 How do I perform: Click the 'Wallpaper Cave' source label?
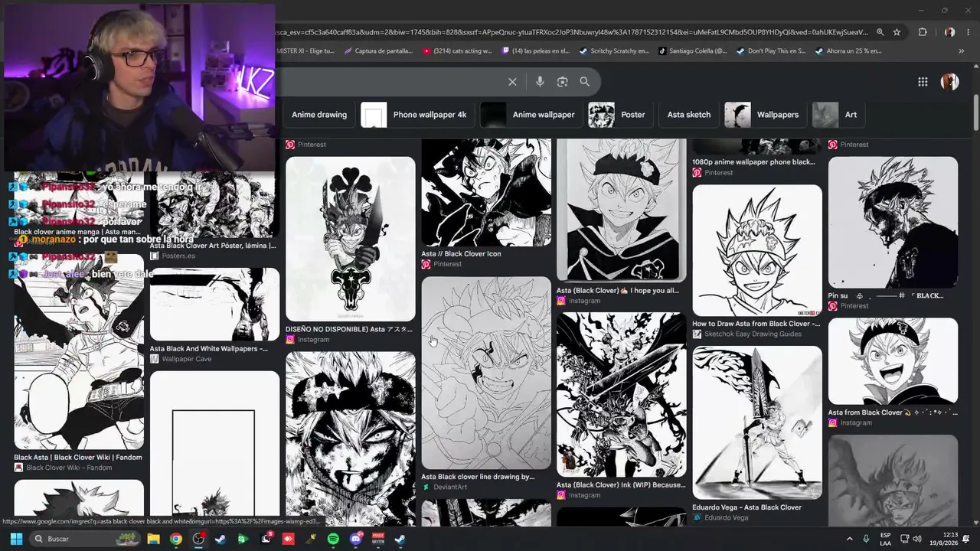pos(187,359)
